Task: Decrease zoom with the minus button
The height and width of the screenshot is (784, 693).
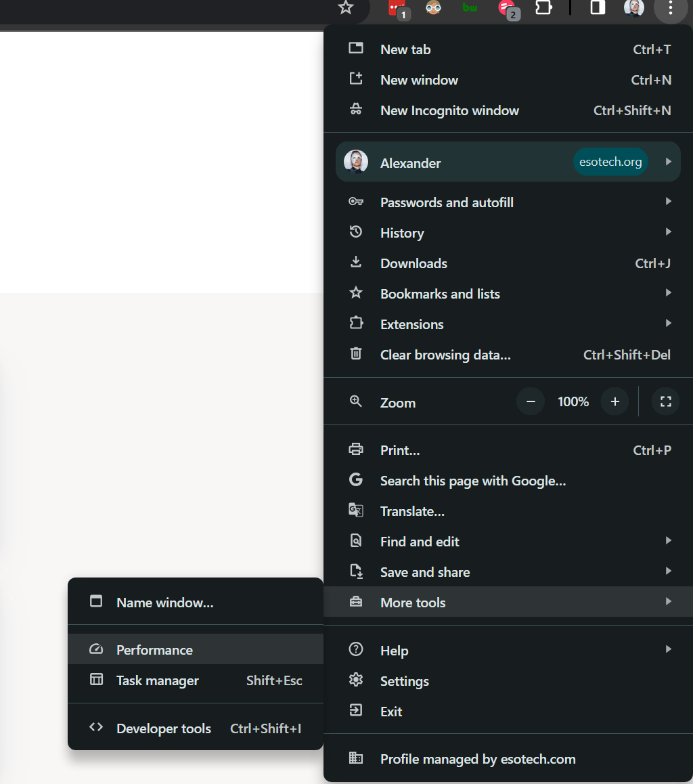Action: coord(531,402)
